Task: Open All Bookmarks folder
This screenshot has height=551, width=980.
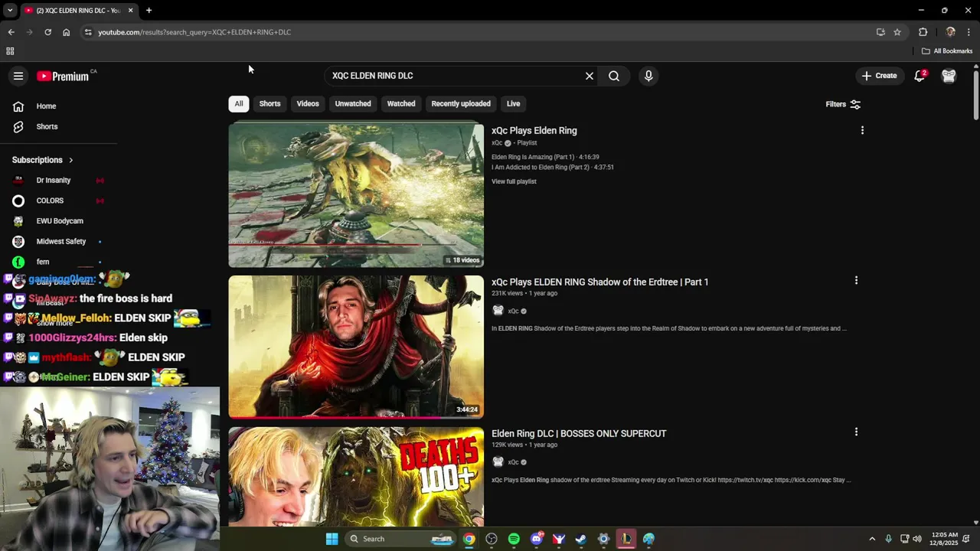Action: (947, 51)
